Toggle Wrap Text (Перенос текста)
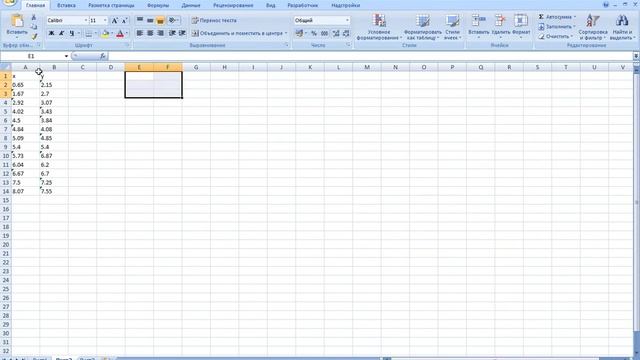The image size is (640, 360). click(214, 20)
